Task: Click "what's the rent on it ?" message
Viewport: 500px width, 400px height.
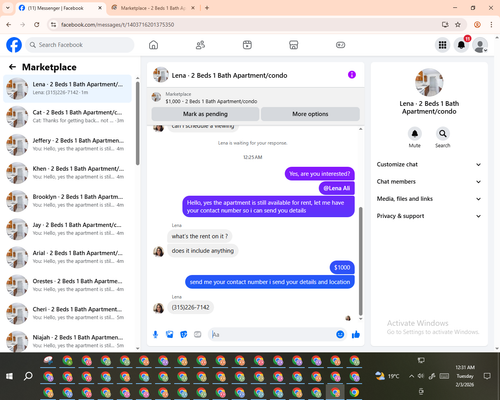Action: point(200,236)
